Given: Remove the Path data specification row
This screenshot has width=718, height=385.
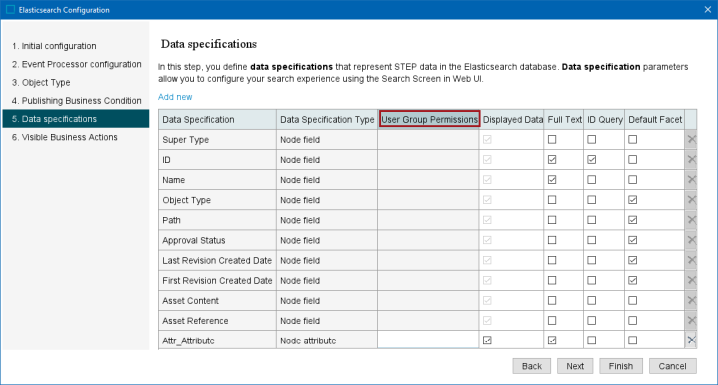Looking at the screenshot, I should 691,220.
